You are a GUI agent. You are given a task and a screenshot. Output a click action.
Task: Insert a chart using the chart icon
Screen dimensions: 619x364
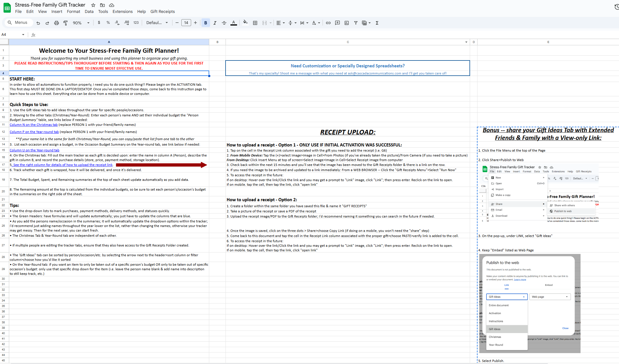(x=347, y=23)
